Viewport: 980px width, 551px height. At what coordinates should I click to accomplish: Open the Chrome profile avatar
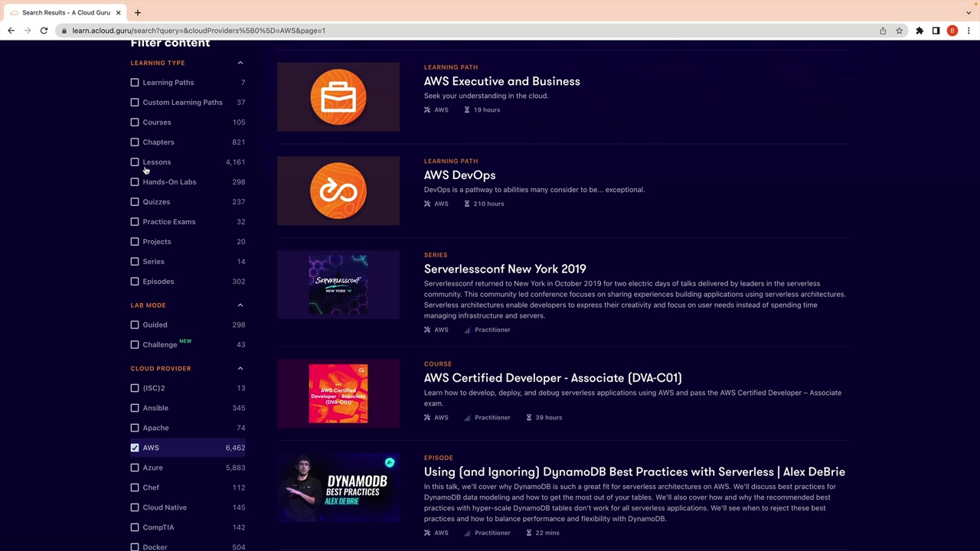(x=952, y=31)
